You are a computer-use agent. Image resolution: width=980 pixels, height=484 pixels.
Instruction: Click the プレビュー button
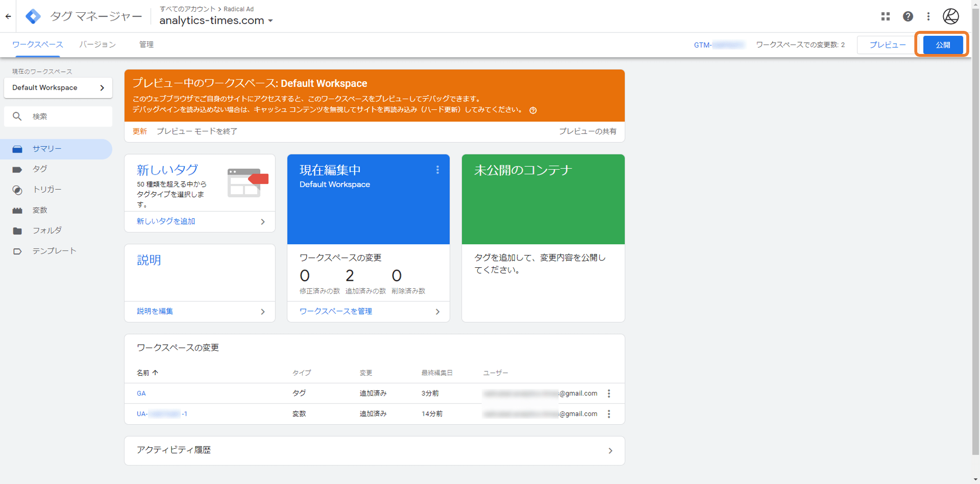(887, 45)
